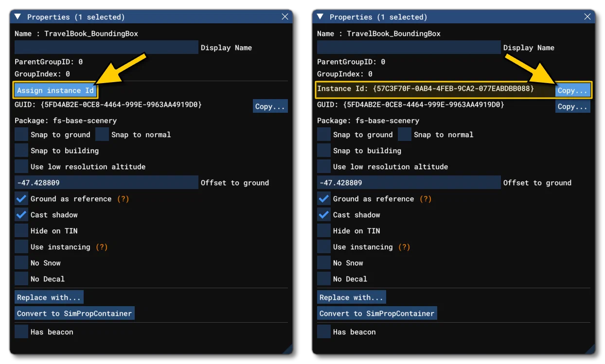The height and width of the screenshot is (364, 605).
Task: Click Replace with... in left panel
Action: click(49, 297)
